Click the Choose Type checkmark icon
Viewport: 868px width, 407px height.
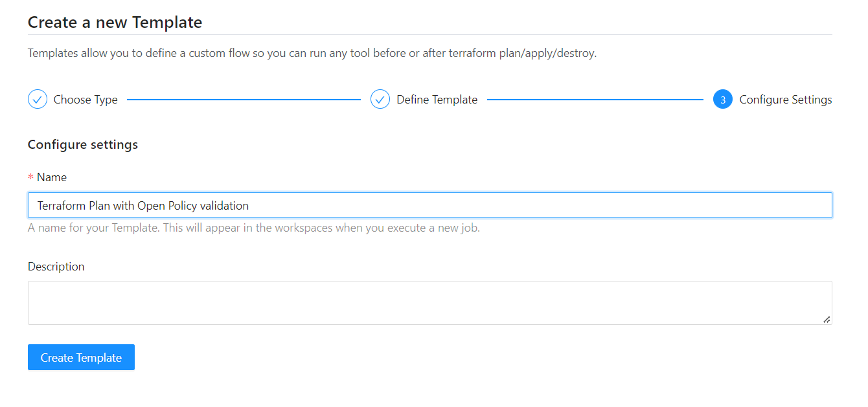(38, 100)
